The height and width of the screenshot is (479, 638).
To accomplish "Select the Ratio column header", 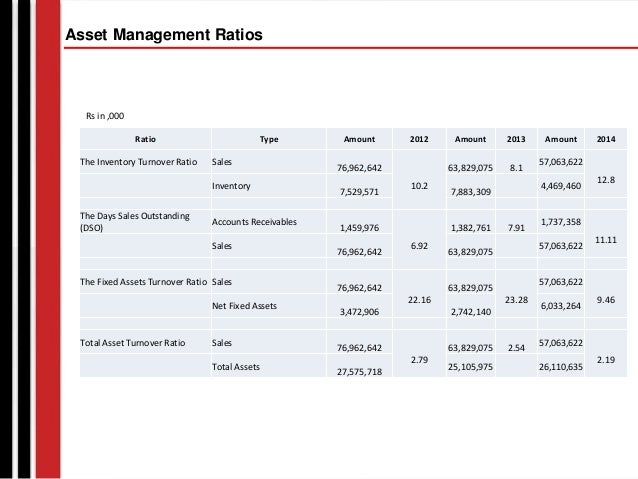I will point(145,139).
